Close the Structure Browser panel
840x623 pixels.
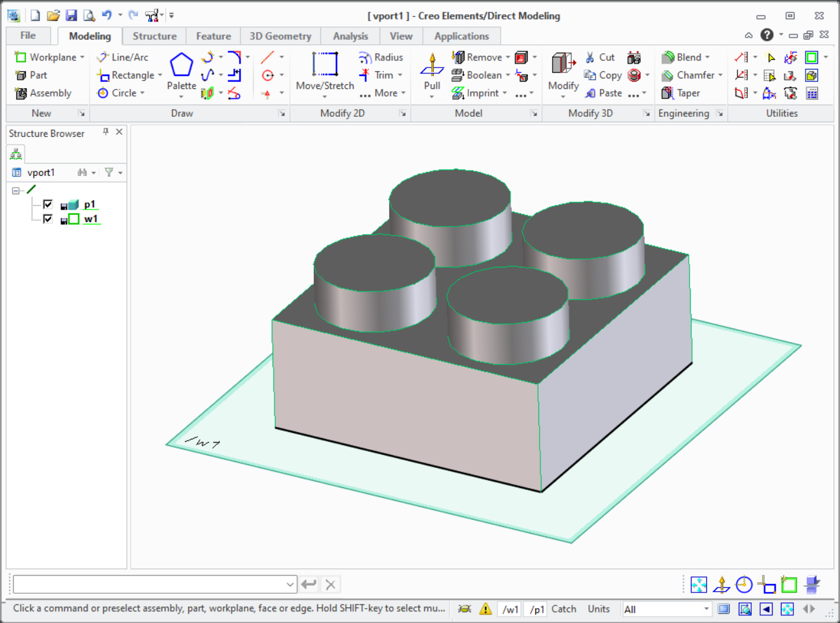[x=119, y=132]
